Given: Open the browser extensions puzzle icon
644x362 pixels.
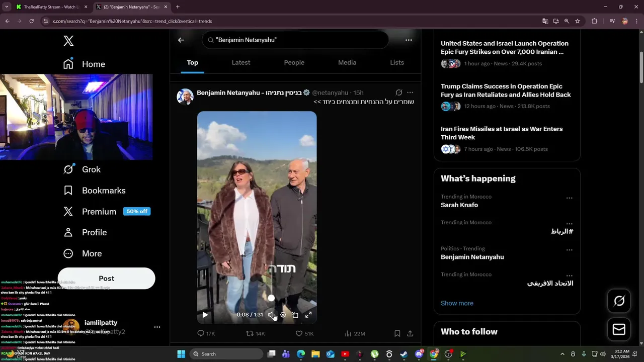Looking at the screenshot, I should tap(594, 21).
